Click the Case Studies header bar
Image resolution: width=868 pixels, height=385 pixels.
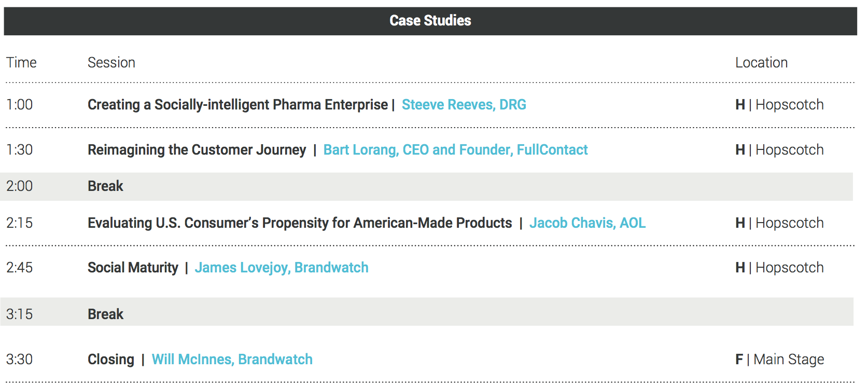[430, 21]
